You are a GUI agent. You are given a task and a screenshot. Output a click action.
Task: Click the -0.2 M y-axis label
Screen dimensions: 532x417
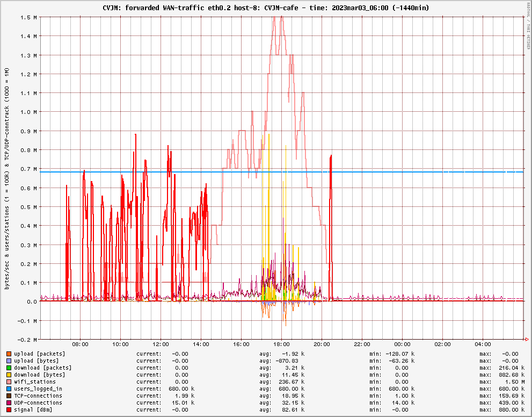click(x=28, y=340)
